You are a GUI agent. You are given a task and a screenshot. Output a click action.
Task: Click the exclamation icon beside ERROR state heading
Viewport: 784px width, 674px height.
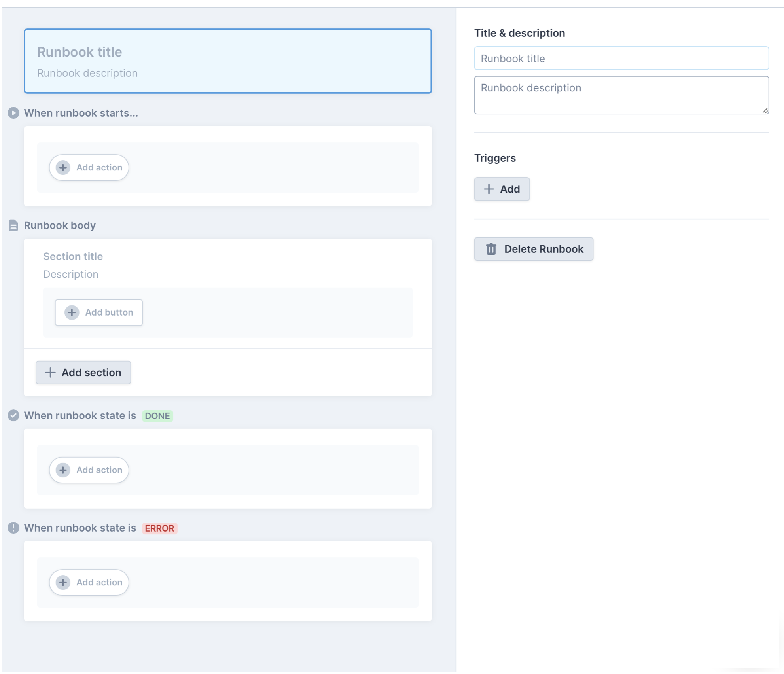pos(13,528)
